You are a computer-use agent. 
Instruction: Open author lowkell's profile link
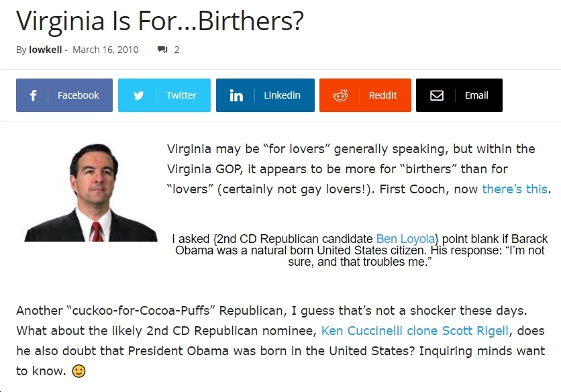tap(46, 50)
